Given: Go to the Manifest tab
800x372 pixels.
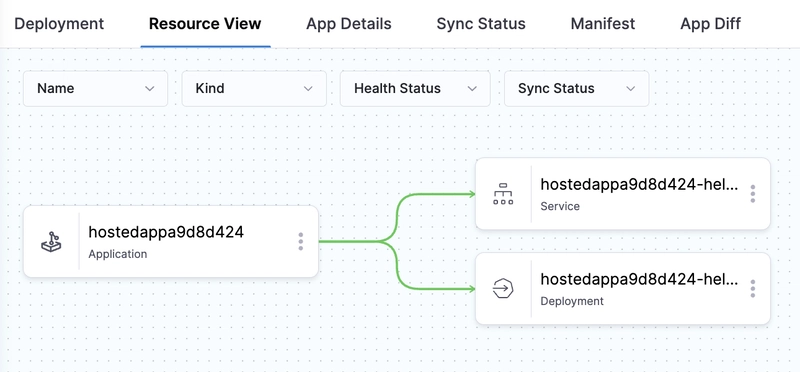Looking at the screenshot, I should point(603,23).
